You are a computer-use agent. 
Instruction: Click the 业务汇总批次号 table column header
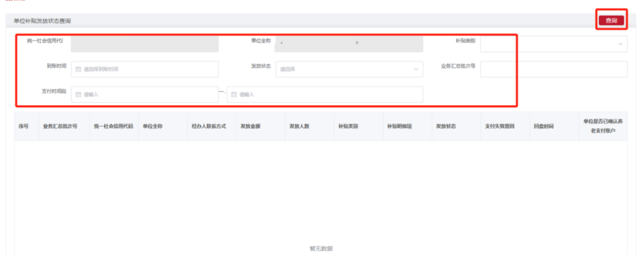60,126
